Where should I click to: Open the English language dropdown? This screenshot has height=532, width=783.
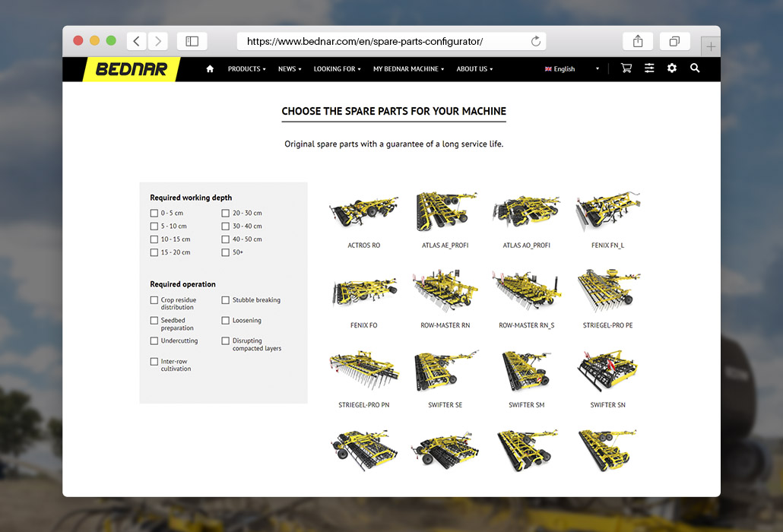point(572,69)
